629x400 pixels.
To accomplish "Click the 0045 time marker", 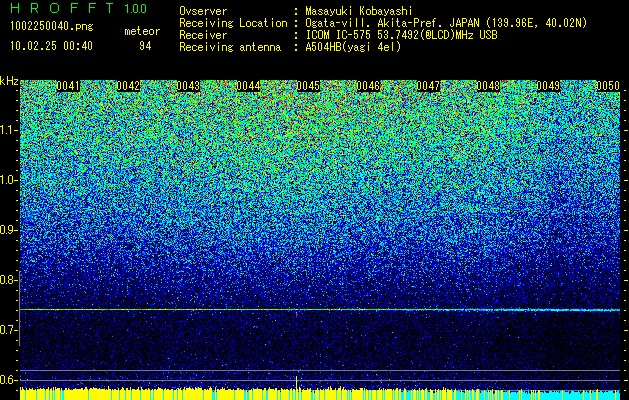I will tap(308, 86).
